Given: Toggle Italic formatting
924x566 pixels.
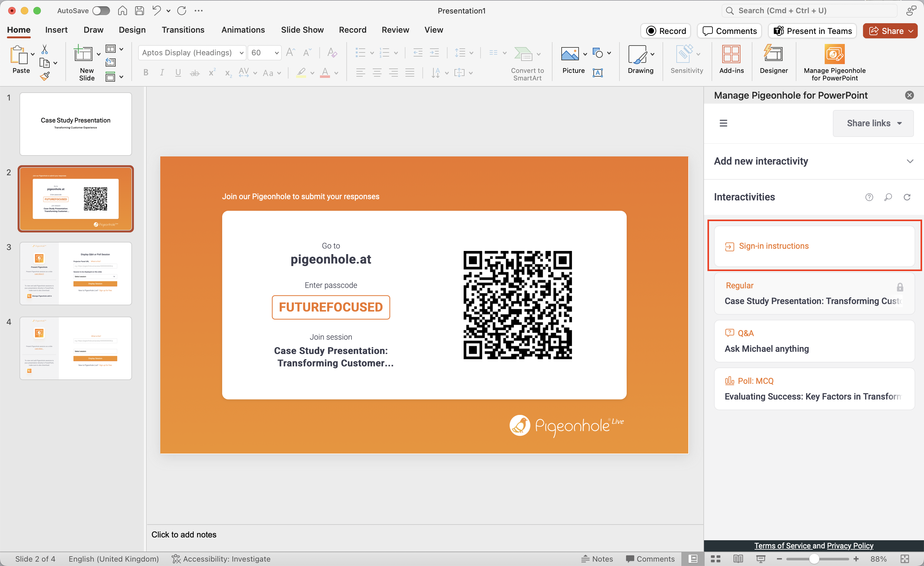Looking at the screenshot, I should [162, 72].
